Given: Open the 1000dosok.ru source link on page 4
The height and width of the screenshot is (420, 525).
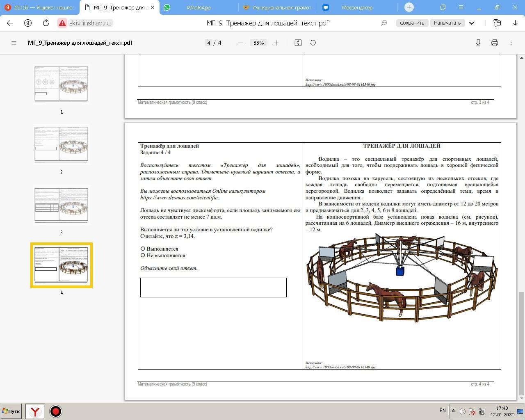Looking at the screenshot, I should coord(340,367).
